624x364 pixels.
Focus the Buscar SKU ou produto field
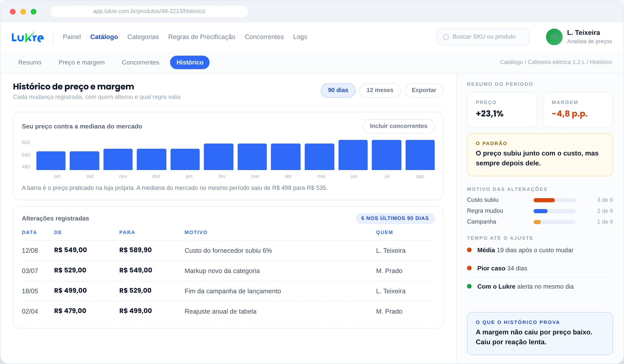click(x=483, y=37)
